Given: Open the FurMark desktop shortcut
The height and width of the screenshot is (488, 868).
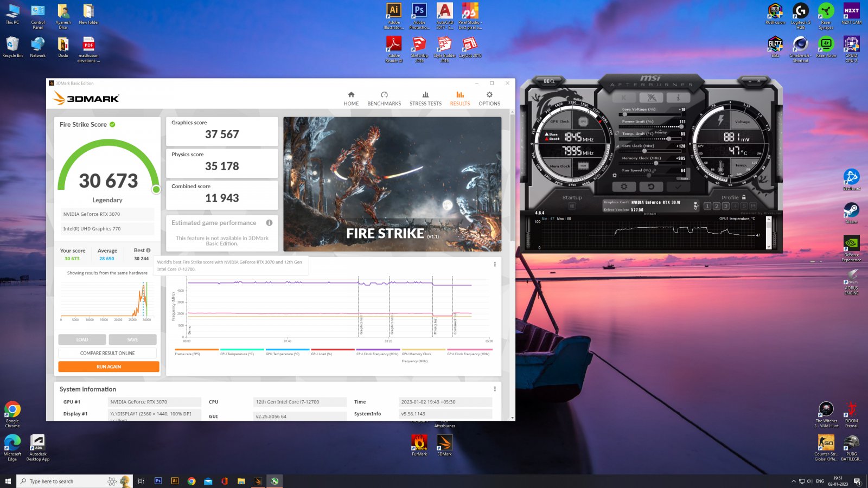Looking at the screenshot, I should point(419,445).
